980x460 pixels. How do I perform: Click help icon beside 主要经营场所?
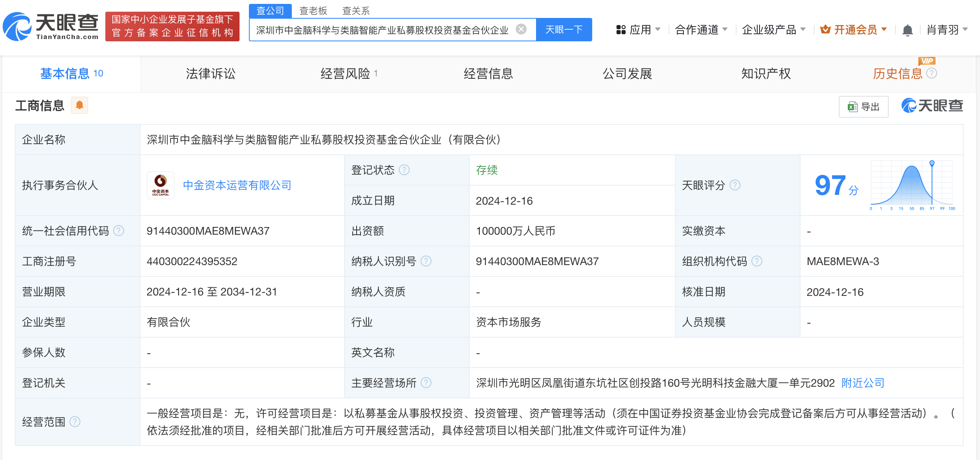[x=426, y=383]
